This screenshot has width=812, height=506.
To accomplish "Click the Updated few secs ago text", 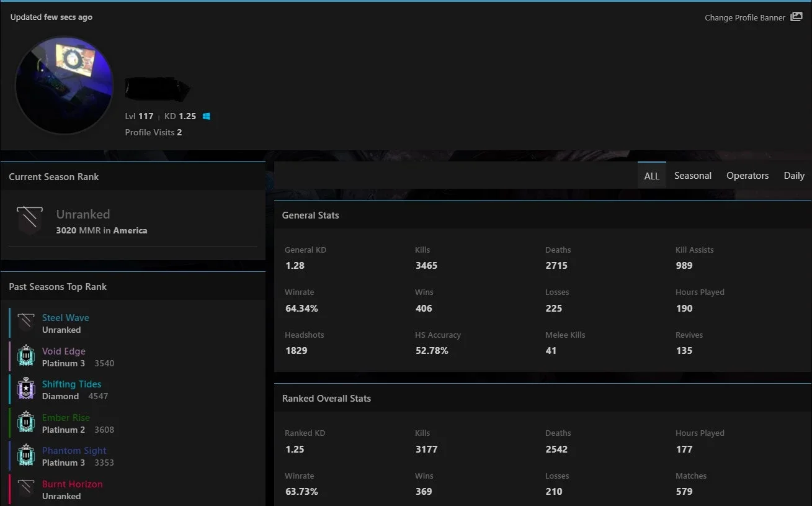I will pyautogui.click(x=51, y=17).
